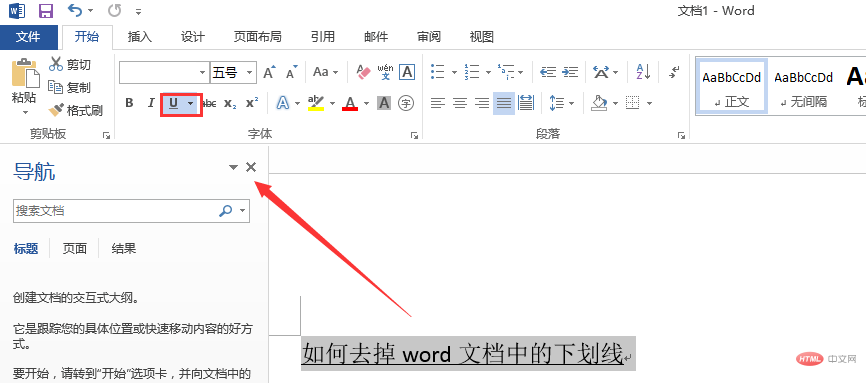Open the 页面布局 tab
The image size is (866, 383).
257,37
